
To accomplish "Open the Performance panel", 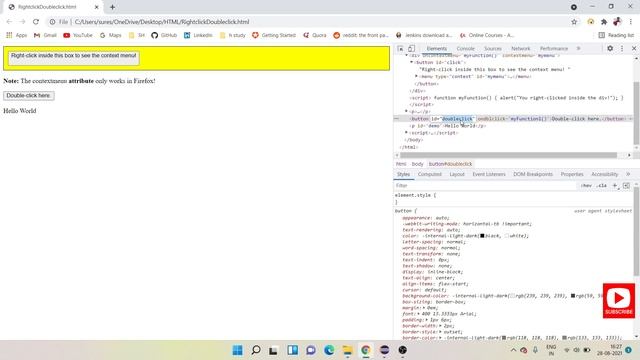I will 553,49.
